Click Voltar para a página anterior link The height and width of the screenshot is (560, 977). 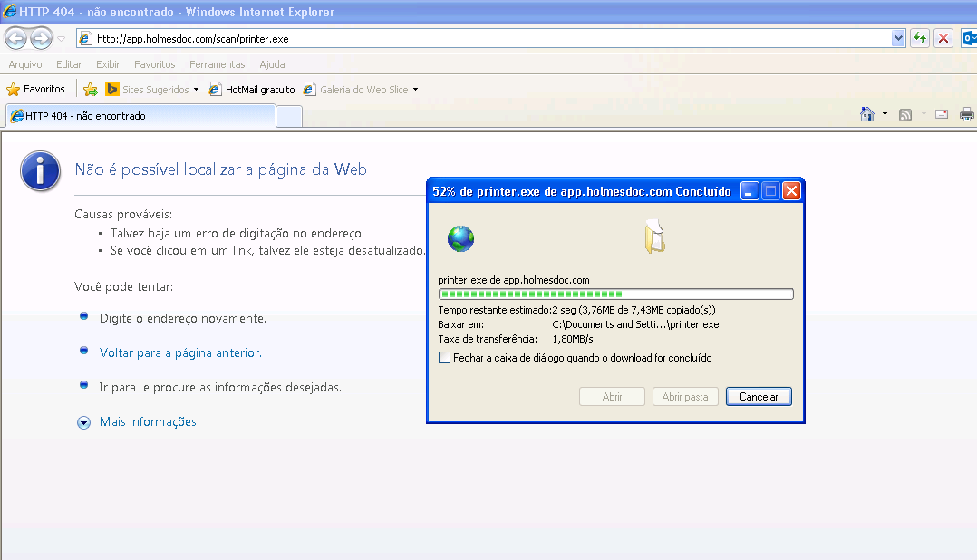(180, 352)
